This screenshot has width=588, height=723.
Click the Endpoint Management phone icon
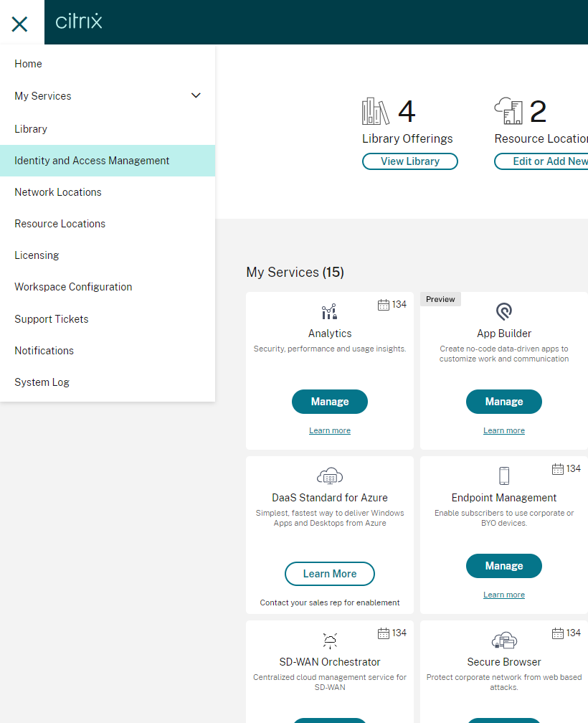(504, 476)
